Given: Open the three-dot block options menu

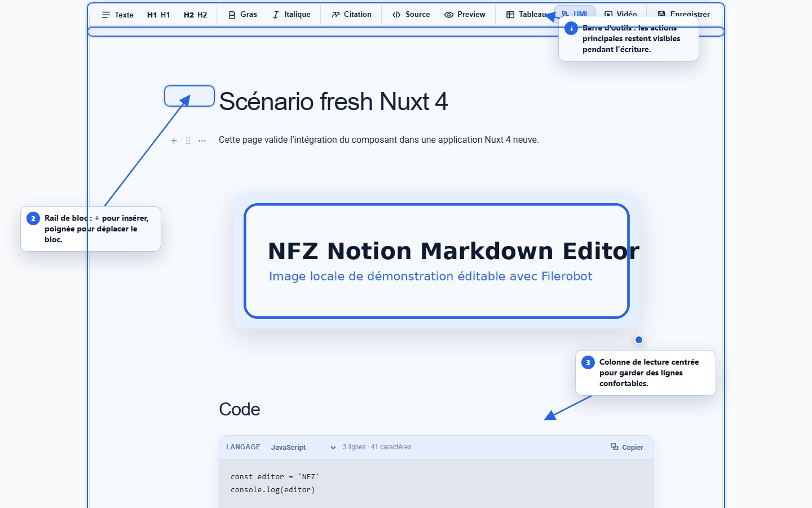Looking at the screenshot, I should [202, 141].
